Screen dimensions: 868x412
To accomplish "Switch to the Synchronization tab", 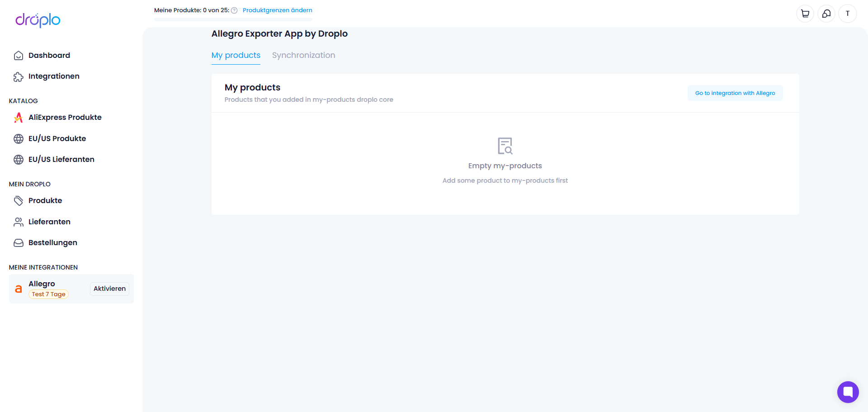I will click(304, 55).
